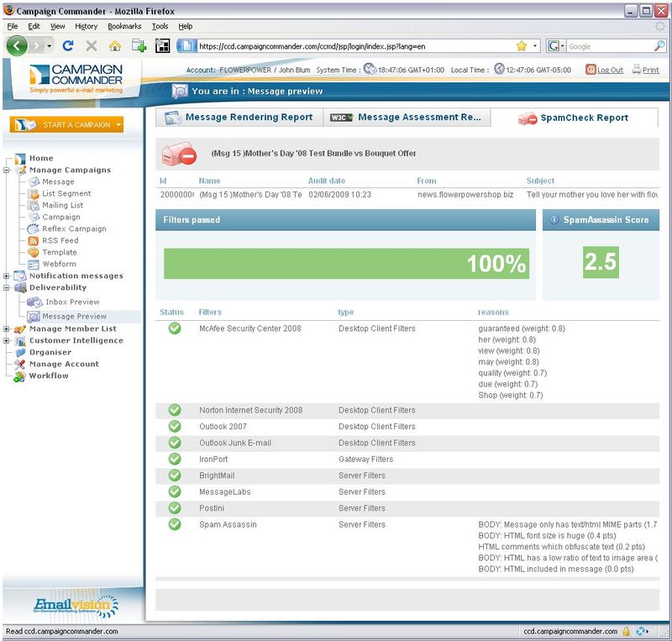The image size is (672, 641).
Task: Click the Emailvision logo
Action: 76,607
